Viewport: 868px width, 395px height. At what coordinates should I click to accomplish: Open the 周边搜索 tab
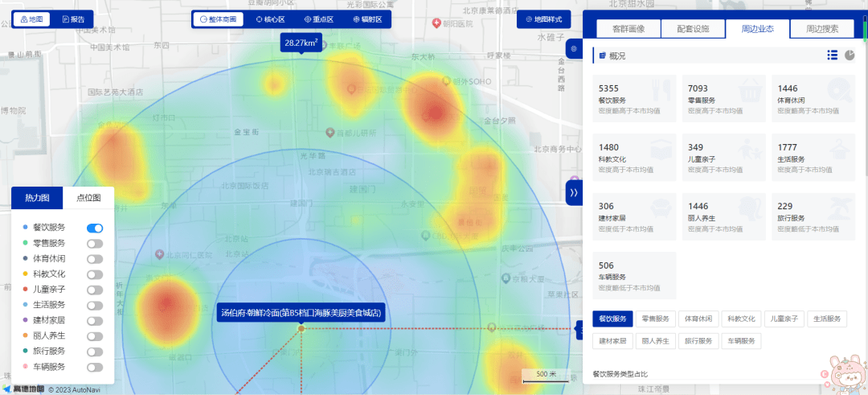click(x=822, y=29)
